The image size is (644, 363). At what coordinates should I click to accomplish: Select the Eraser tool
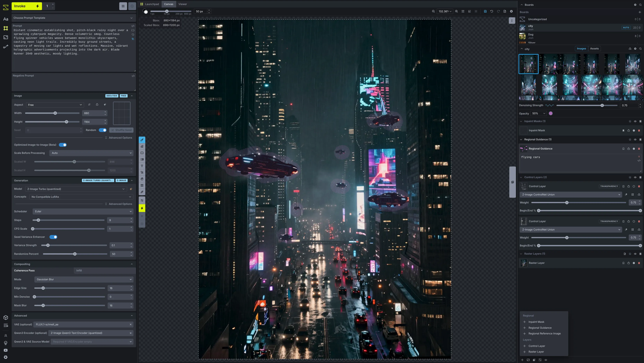click(x=142, y=146)
